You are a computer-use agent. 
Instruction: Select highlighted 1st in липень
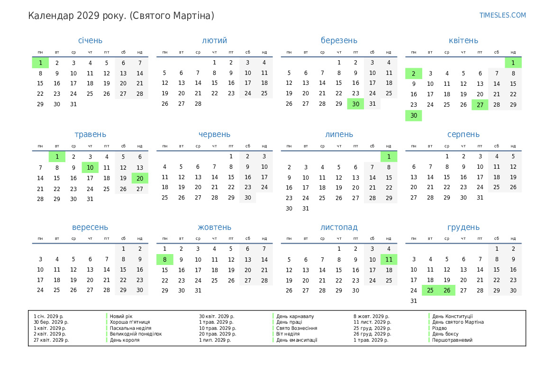point(389,156)
